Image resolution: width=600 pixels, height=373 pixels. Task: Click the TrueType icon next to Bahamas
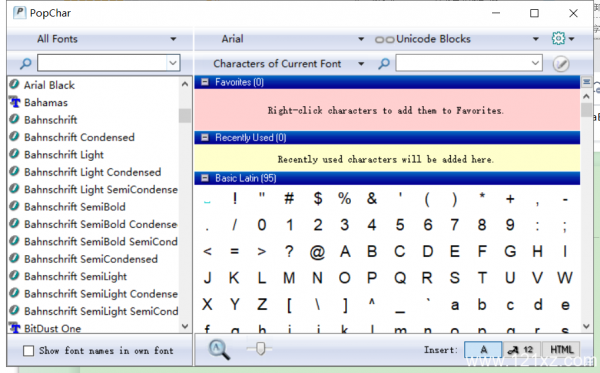tap(15, 102)
